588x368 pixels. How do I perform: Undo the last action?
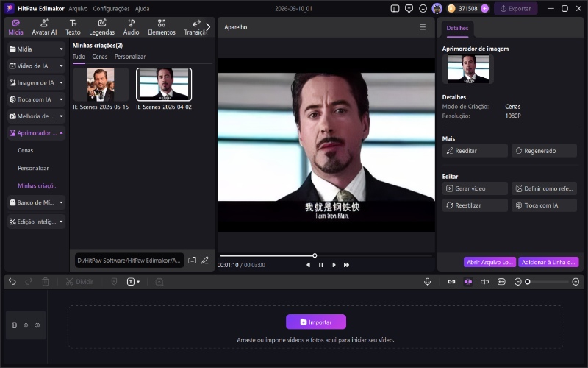pos(12,282)
